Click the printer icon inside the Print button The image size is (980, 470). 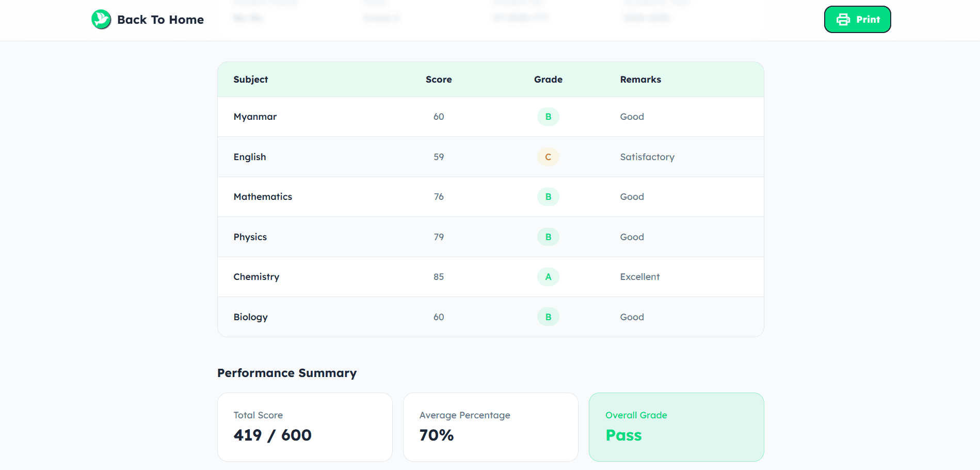coord(843,19)
